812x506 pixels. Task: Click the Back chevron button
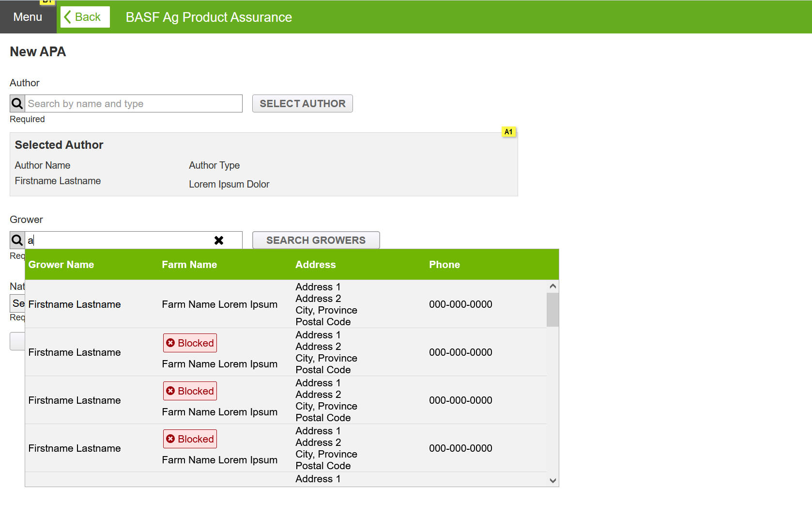pos(85,17)
